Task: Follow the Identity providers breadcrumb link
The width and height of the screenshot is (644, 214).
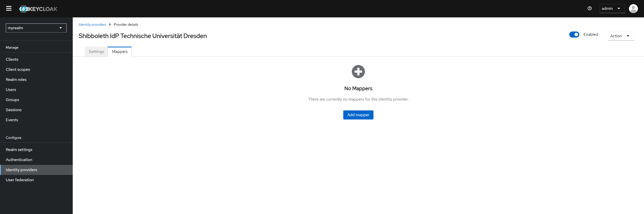Action: pos(92,24)
